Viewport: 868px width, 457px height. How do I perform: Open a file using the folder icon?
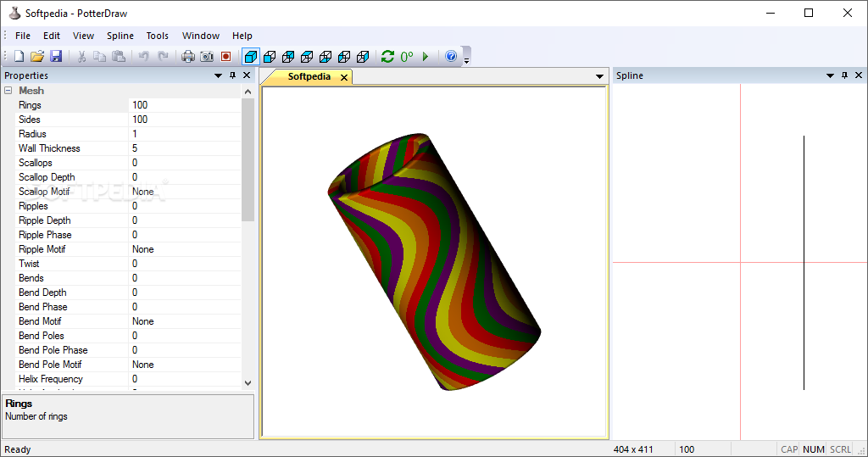pyautogui.click(x=37, y=57)
